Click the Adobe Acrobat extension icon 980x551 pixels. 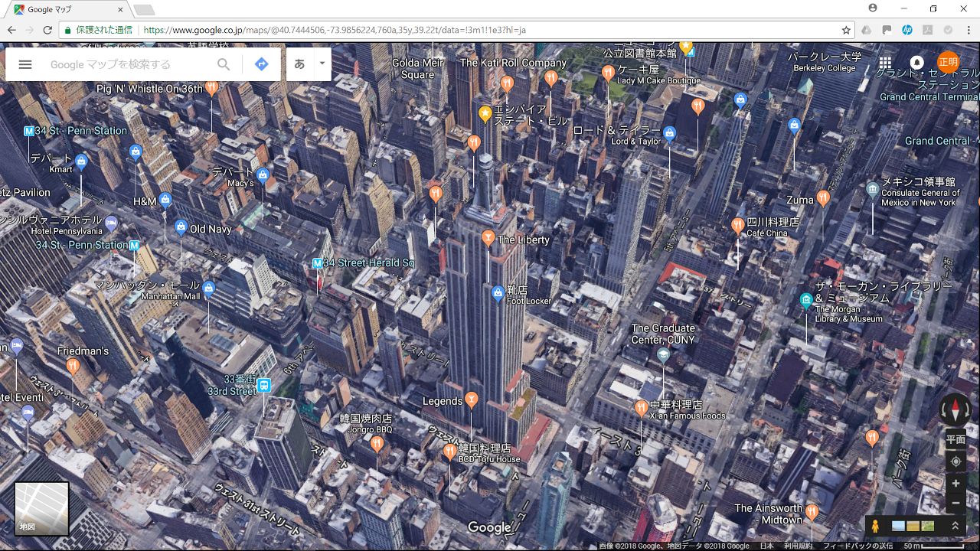(x=927, y=30)
